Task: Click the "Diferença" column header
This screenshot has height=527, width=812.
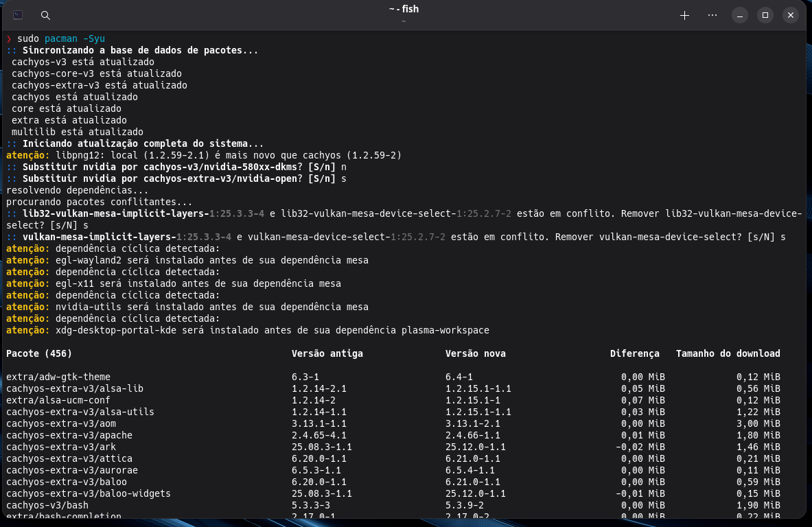Action: pyautogui.click(x=634, y=353)
